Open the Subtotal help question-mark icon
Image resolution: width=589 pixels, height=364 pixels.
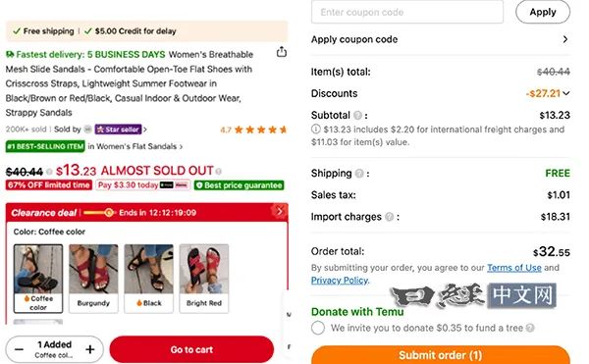357,115
